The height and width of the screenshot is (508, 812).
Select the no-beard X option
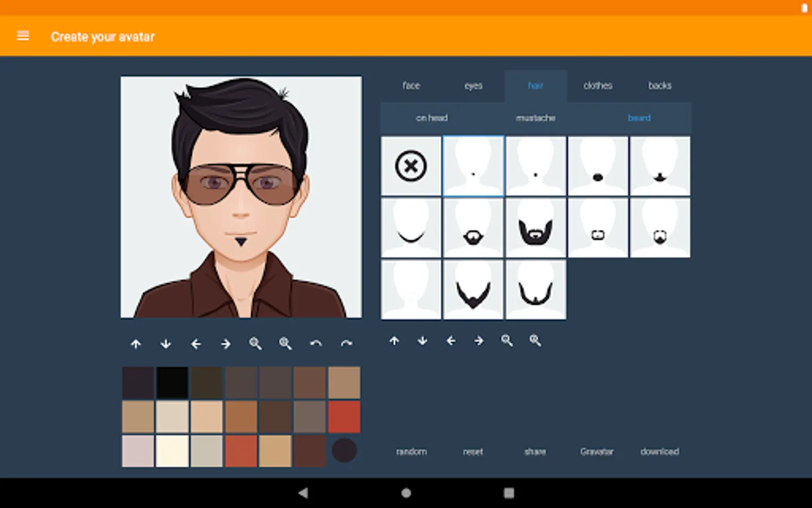point(411,166)
